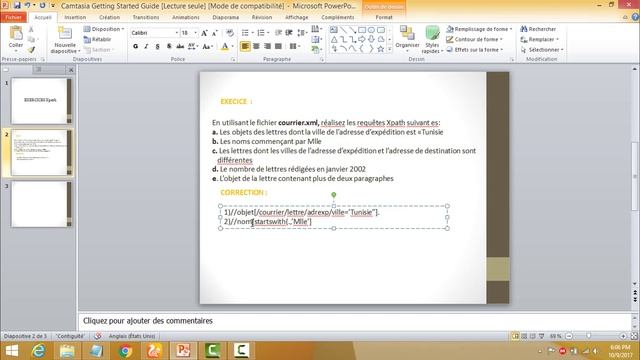
Task: Open the Fichier tab
Action: pos(13,17)
